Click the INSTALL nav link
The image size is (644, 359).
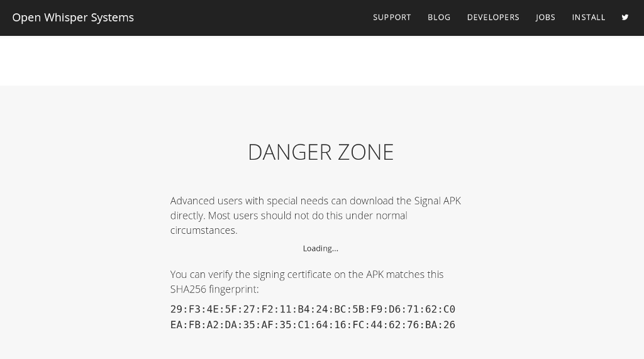click(589, 17)
